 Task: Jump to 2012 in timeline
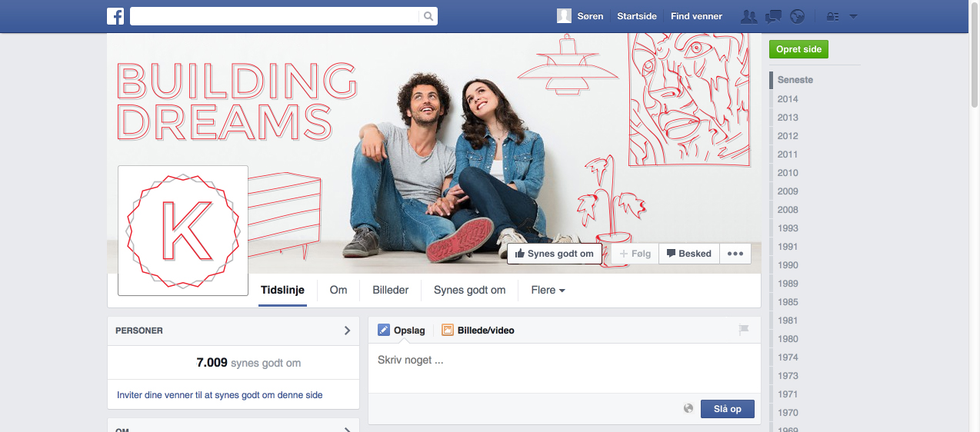click(788, 136)
